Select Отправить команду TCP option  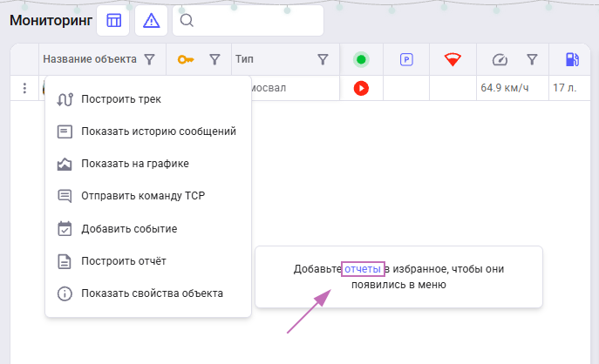tap(142, 196)
